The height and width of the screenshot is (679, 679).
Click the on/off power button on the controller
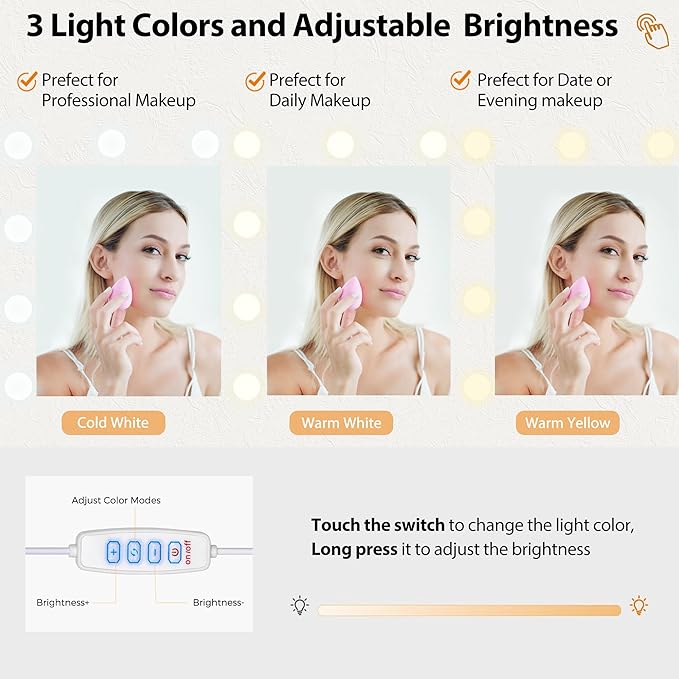[x=175, y=552]
